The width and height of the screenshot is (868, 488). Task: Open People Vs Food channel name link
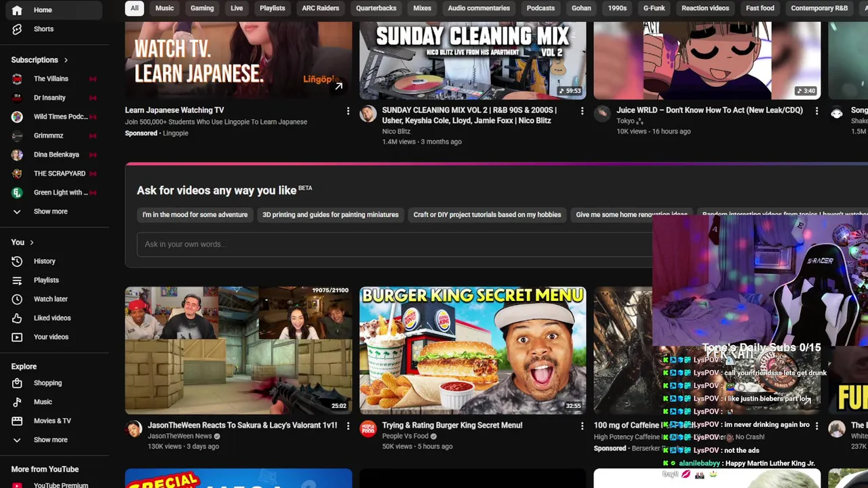pyautogui.click(x=406, y=436)
